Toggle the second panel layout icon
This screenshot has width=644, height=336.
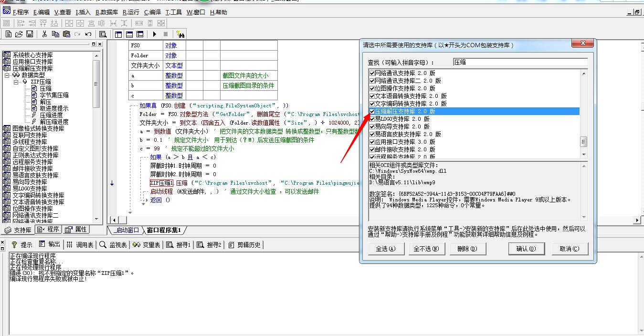pyautogui.click(x=129, y=34)
